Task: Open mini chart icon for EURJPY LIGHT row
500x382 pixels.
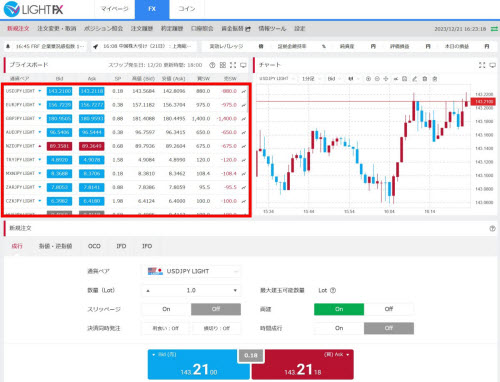Action: [x=244, y=105]
